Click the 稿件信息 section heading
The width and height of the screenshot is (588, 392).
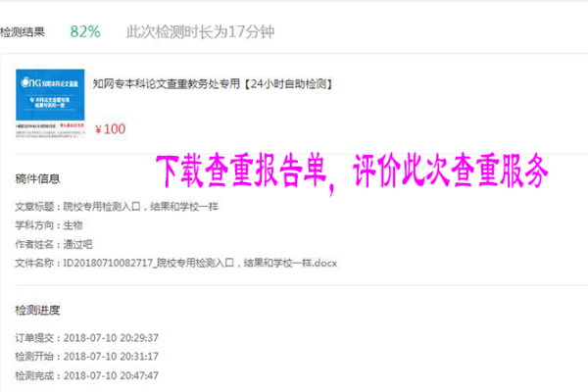37,178
